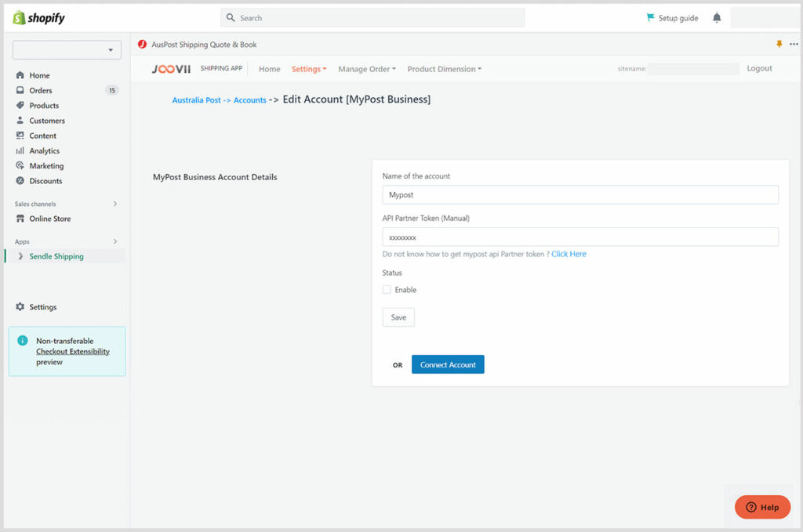Click the JOOVII logo
Viewport: 803px width, 532px height.
click(x=171, y=69)
